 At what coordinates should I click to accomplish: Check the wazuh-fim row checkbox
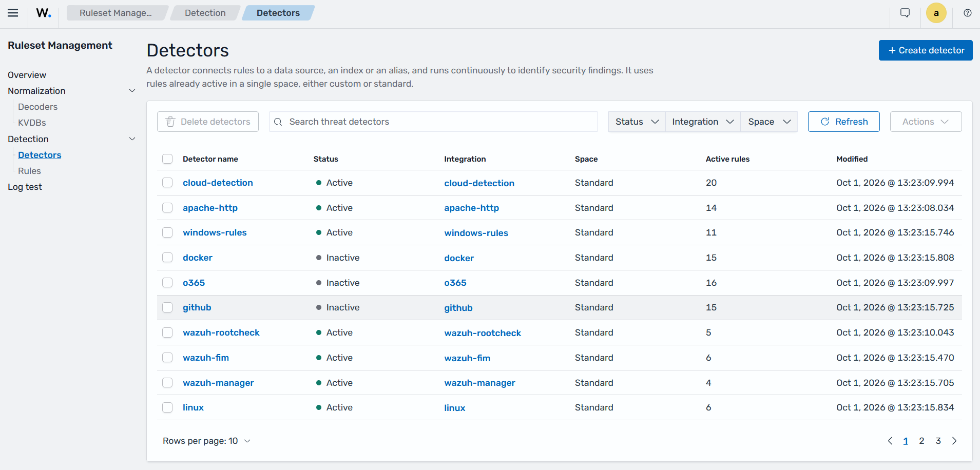click(167, 358)
